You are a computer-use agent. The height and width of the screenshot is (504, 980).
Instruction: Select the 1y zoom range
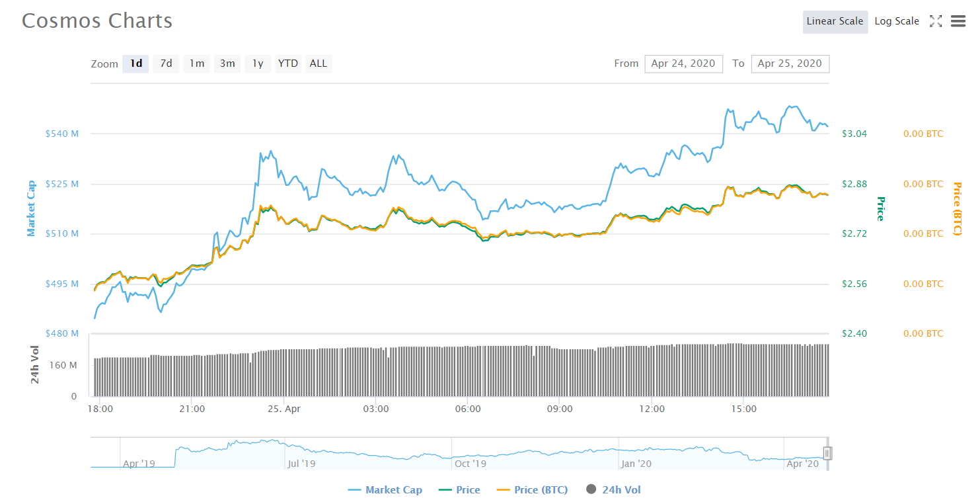tap(258, 63)
